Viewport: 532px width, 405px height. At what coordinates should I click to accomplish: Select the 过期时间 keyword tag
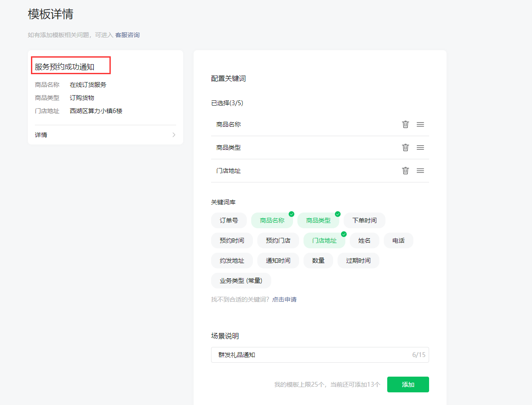pyautogui.click(x=358, y=261)
